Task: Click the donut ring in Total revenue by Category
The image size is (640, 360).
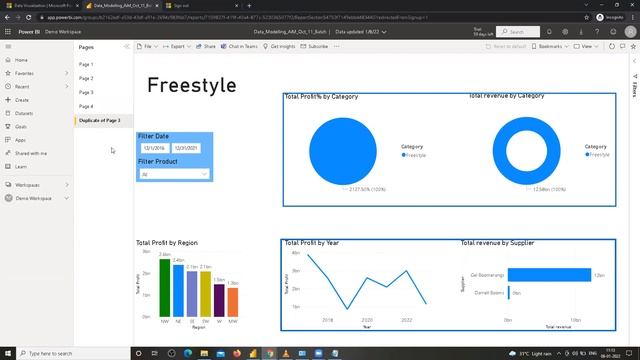Action: 499,151
